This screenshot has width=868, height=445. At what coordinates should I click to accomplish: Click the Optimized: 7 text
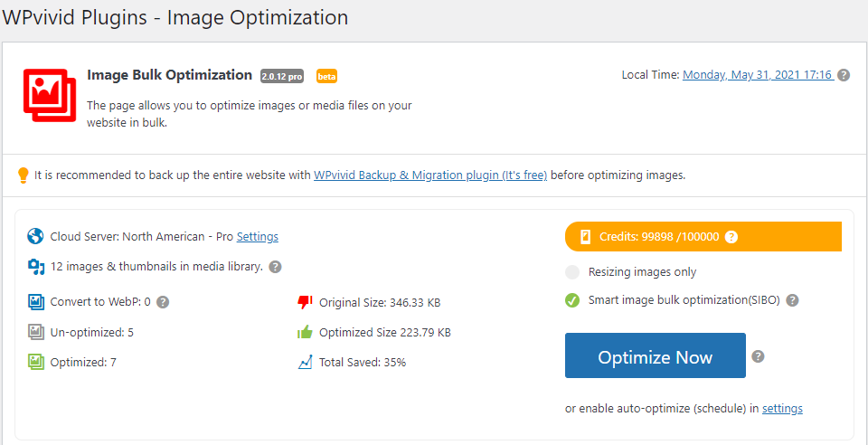(83, 363)
